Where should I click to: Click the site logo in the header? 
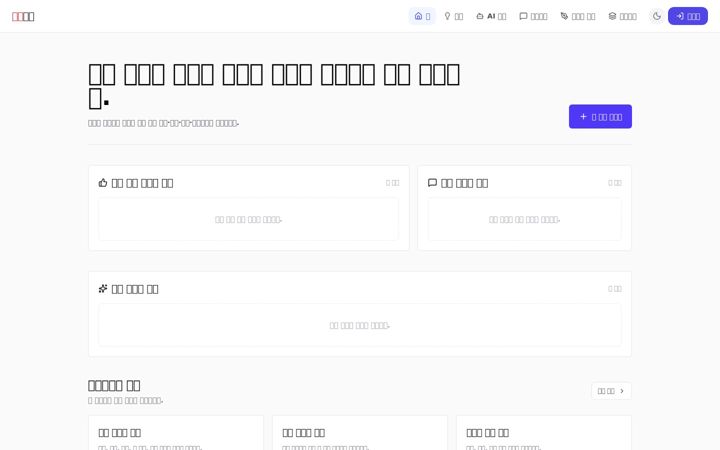(23, 17)
